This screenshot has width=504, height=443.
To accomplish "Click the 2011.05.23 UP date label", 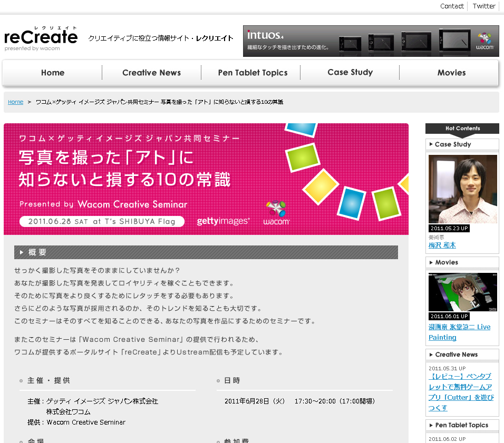I will click(449, 229).
